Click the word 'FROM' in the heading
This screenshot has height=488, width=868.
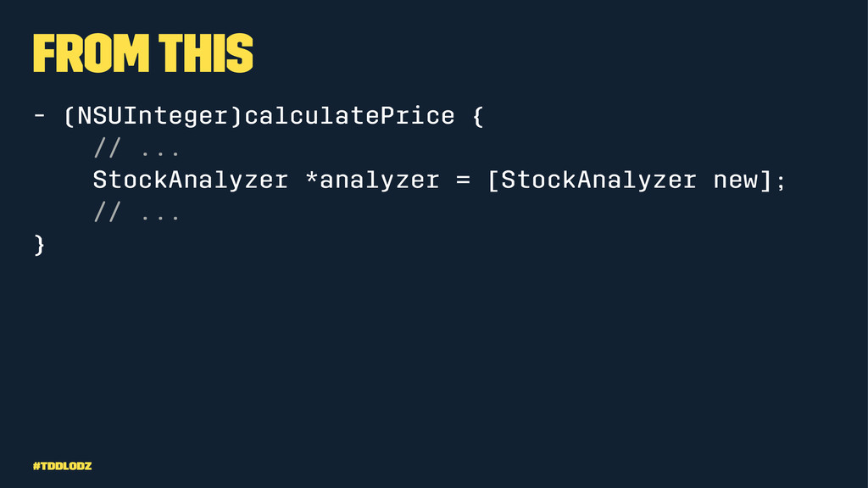click(92, 53)
